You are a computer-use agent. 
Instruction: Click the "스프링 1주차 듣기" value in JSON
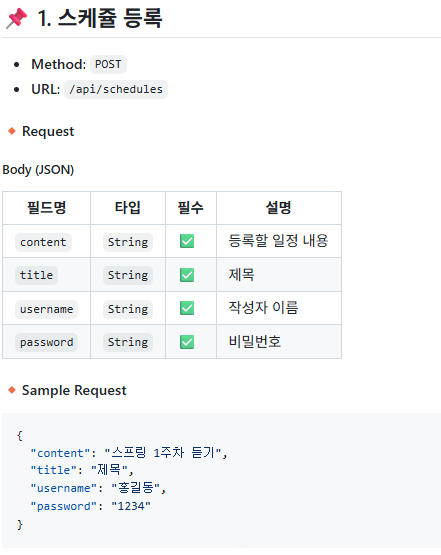163,453
